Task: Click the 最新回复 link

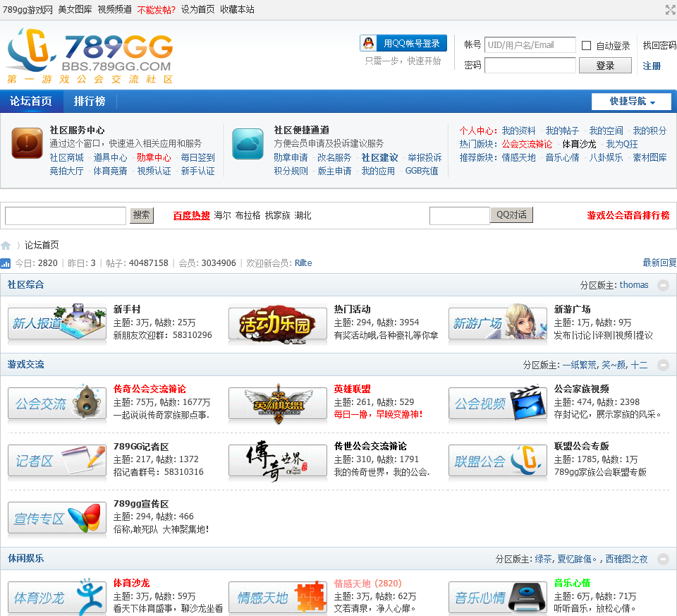Action: tap(659, 262)
